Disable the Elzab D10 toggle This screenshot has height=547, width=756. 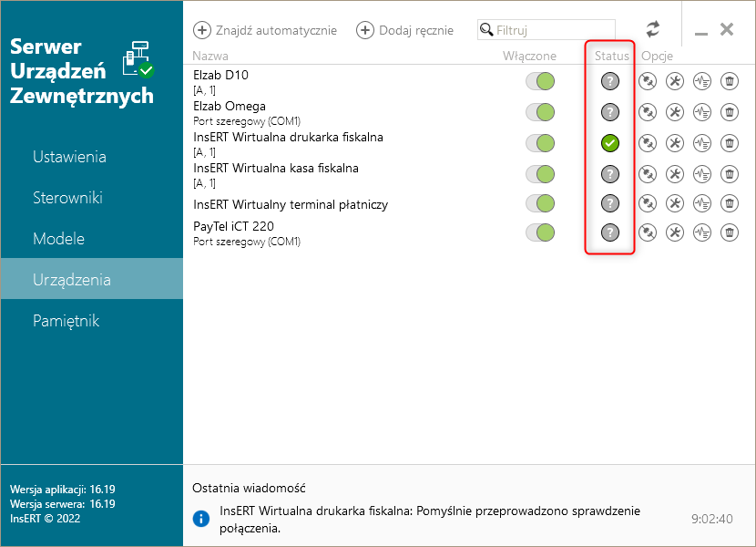tap(540, 81)
